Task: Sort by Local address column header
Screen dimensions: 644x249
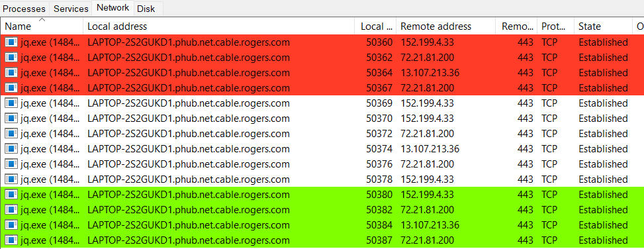Action: 219,26
